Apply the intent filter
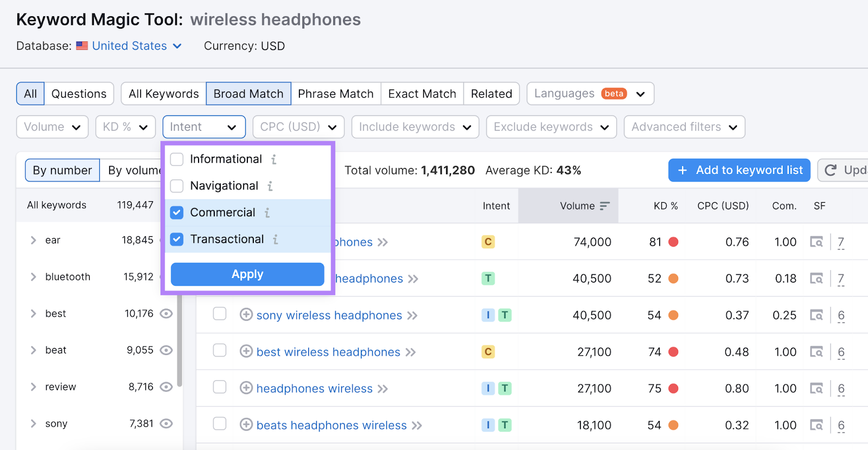The height and width of the screenshot is (450, 868). pos(247,274)
